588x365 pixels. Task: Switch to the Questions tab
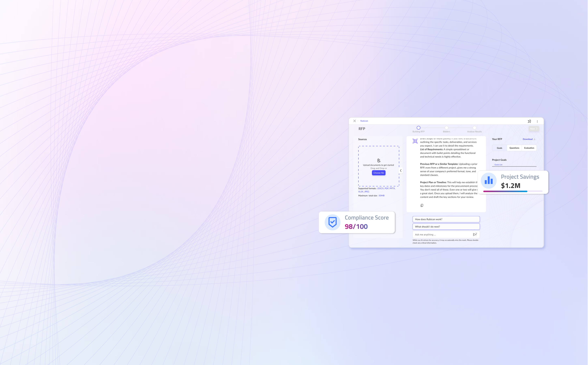click(x=514, y=148)
